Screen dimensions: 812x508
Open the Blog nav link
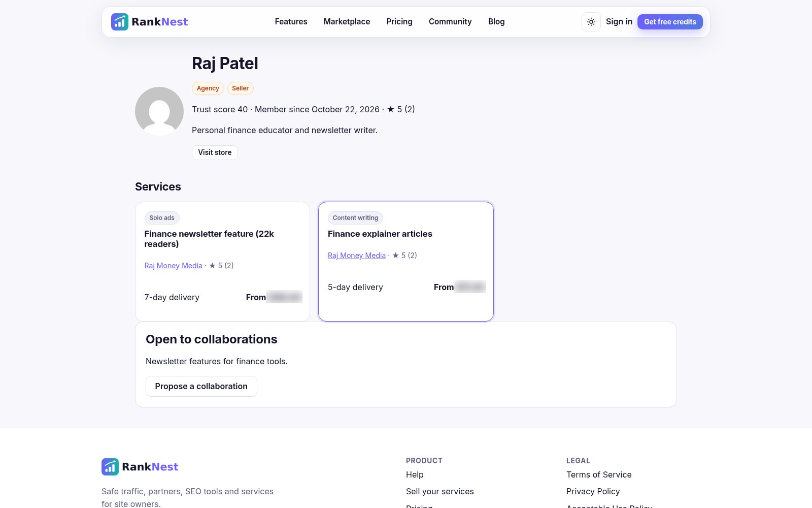pos(496,22)
